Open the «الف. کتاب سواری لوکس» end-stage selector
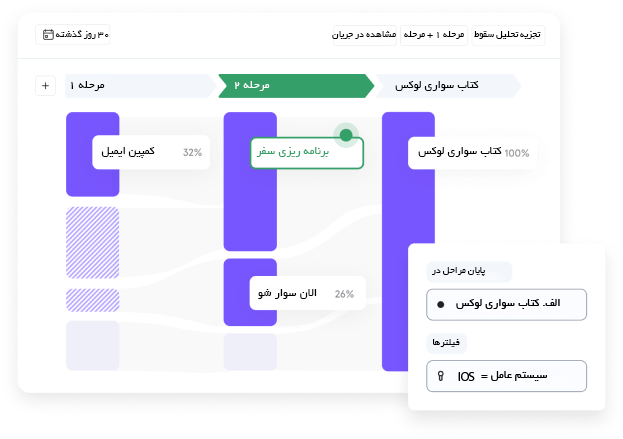 tap(506, 305)
